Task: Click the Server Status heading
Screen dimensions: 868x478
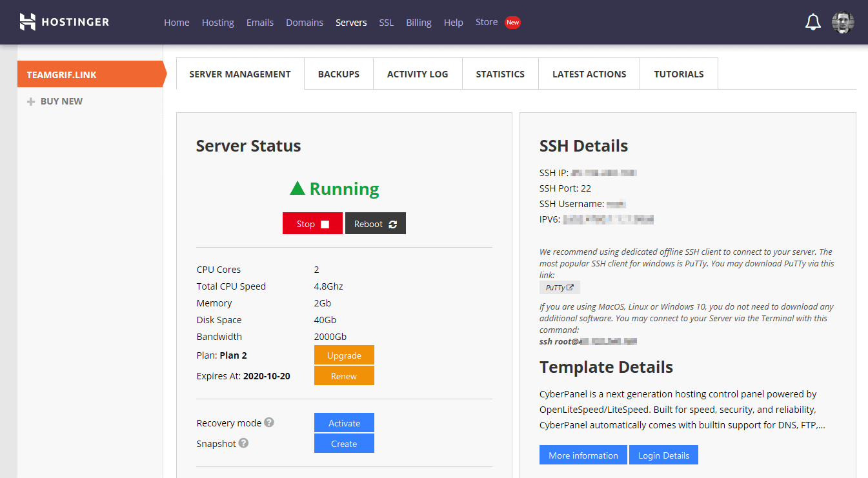Action: pos(248,146)
